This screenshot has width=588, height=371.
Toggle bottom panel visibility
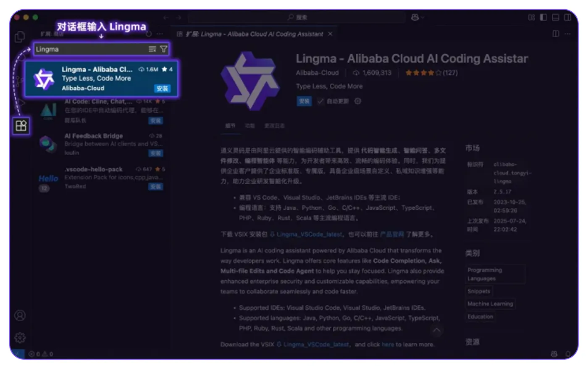[x=556, y=17]
